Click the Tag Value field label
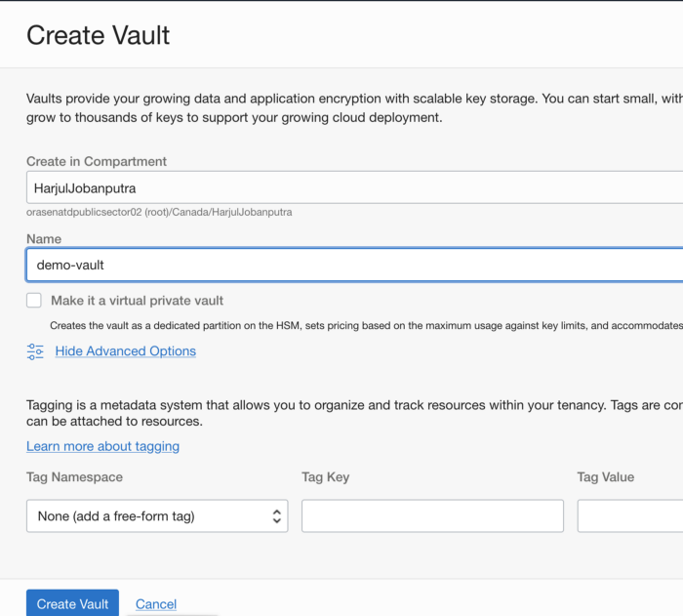 coord(605,477)
